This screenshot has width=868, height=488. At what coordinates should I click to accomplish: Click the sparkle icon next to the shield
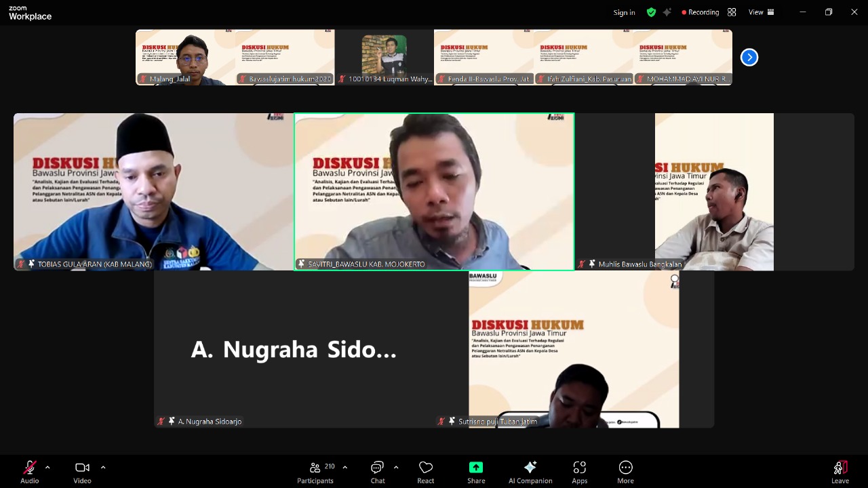pyautogui.click(x=668, y=12)
